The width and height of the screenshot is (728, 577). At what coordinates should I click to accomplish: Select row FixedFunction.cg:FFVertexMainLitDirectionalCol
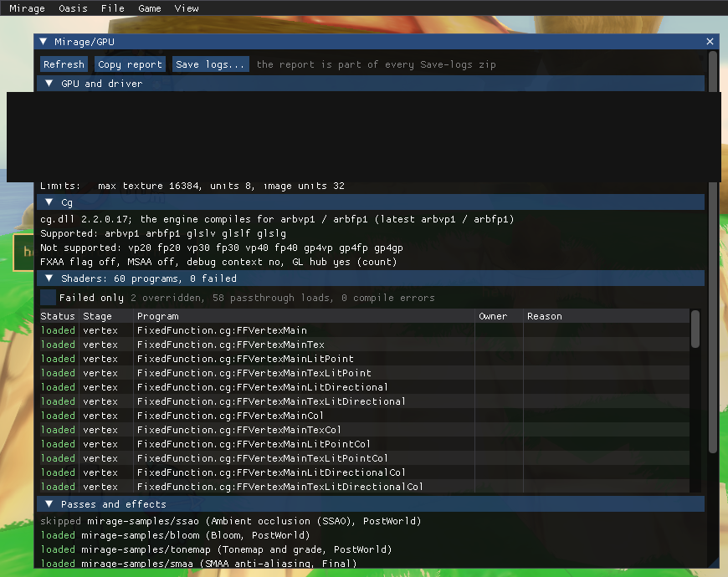click(x=365, y=472)
